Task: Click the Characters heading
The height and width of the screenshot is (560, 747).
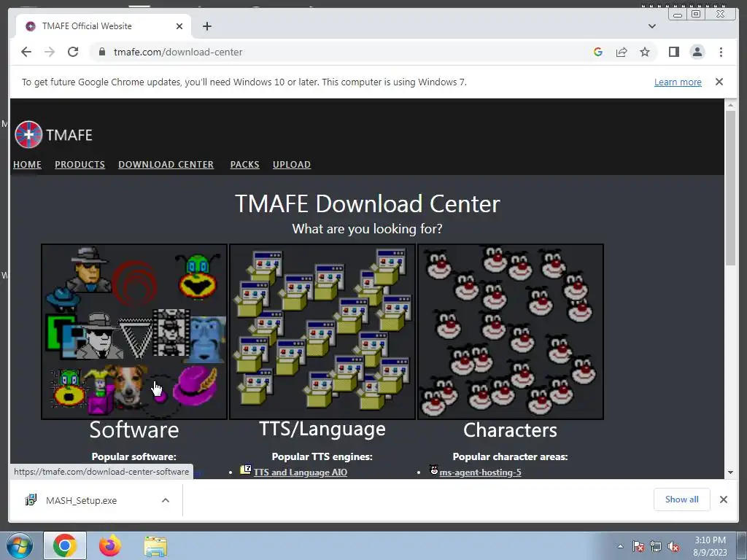Action: pyautogui.click(x=510, y=430)
